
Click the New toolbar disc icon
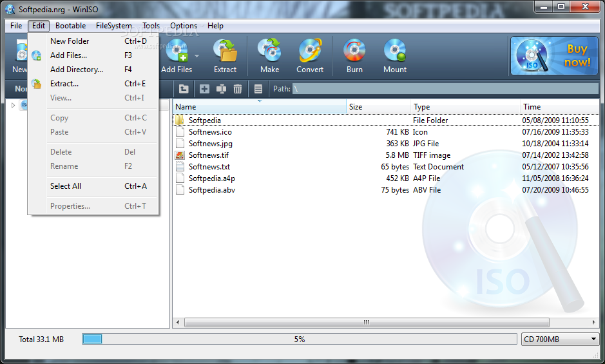(21, 52)
